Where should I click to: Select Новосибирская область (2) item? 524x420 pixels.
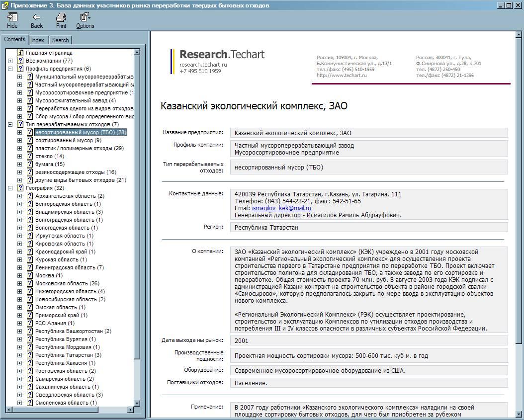point(71,299)
